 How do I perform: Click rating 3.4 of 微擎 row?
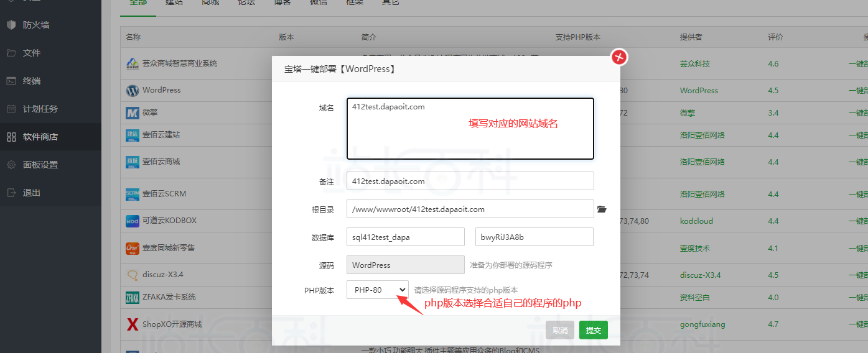(x=773, y=113)
